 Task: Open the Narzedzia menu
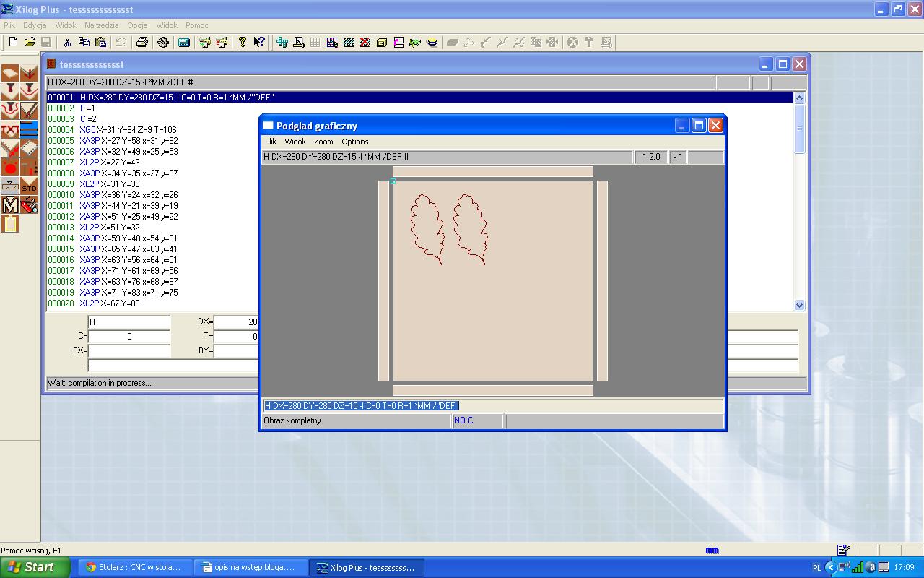(101, 25)
